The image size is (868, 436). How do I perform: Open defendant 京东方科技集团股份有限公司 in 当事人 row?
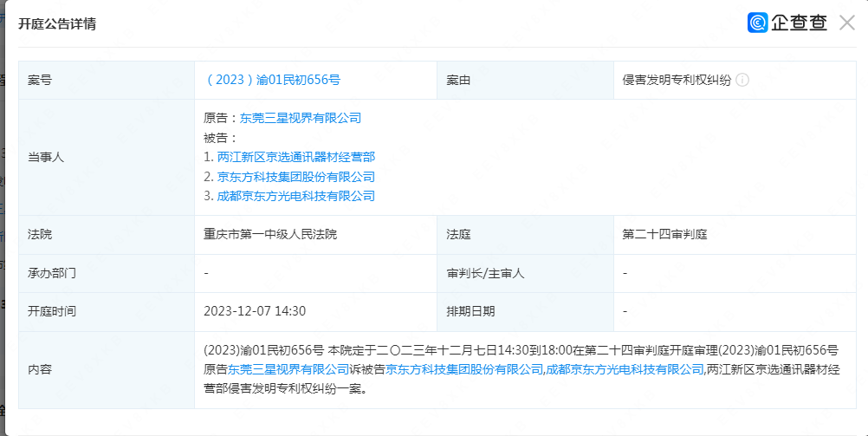click(x=296, y=177)
